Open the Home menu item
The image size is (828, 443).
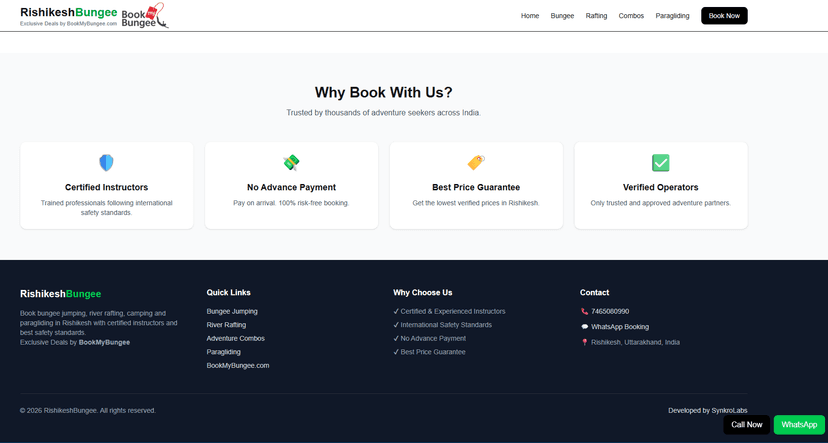point(530,16)
